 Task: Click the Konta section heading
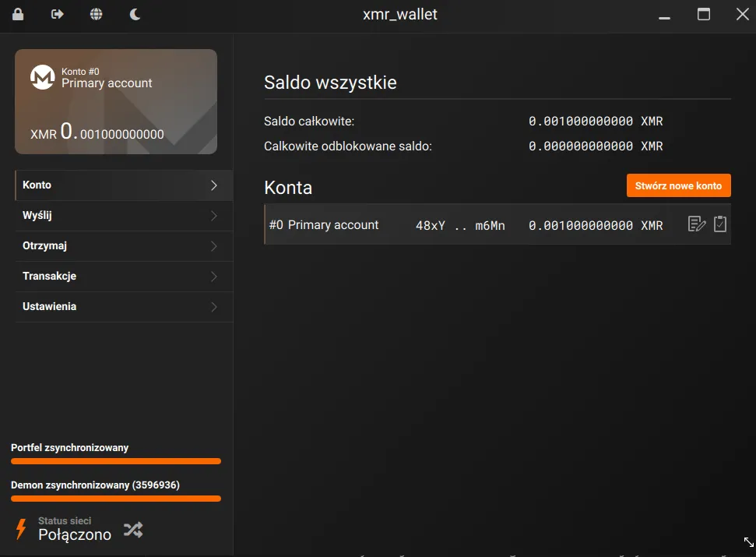(x=288, y=188)
